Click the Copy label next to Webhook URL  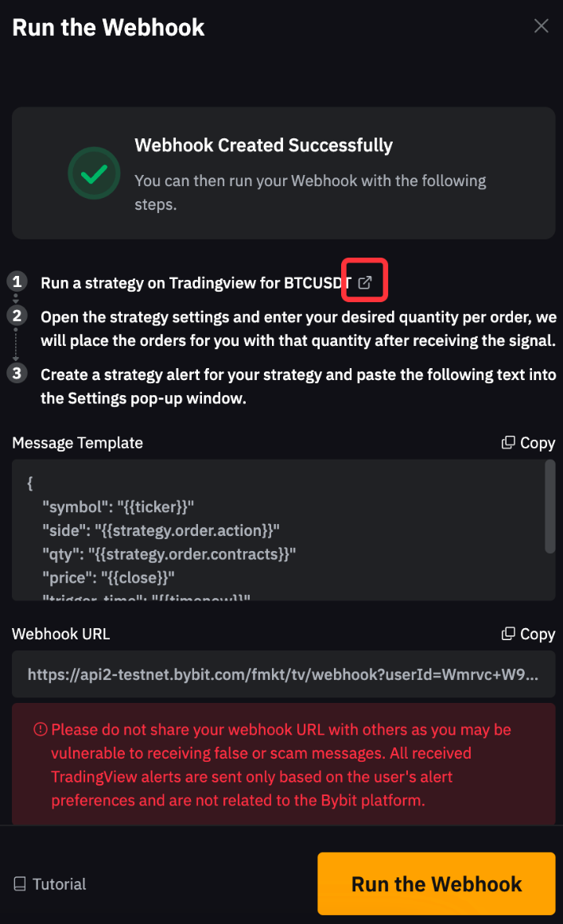point(536,634)
